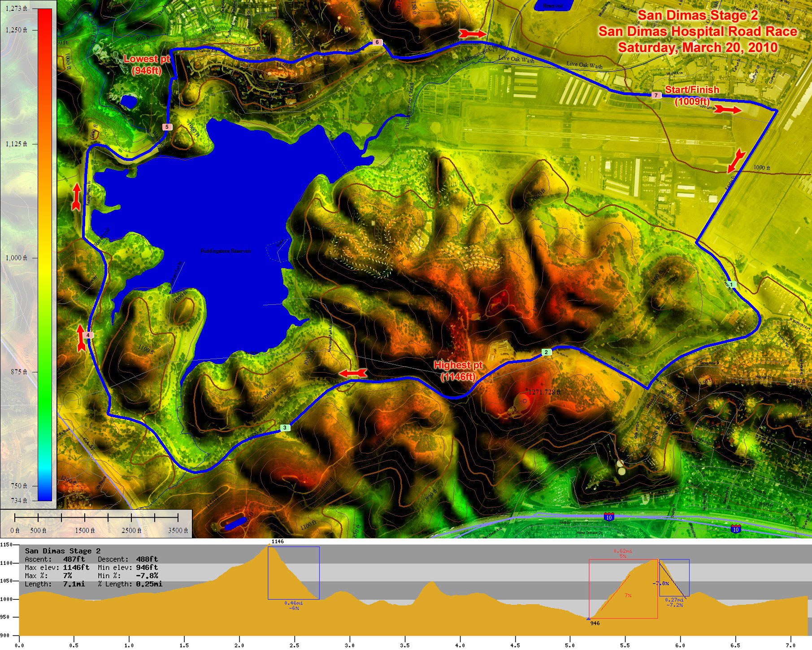Click the elevation color gradient bar
The image size is (812, 650).
(45, 254)
